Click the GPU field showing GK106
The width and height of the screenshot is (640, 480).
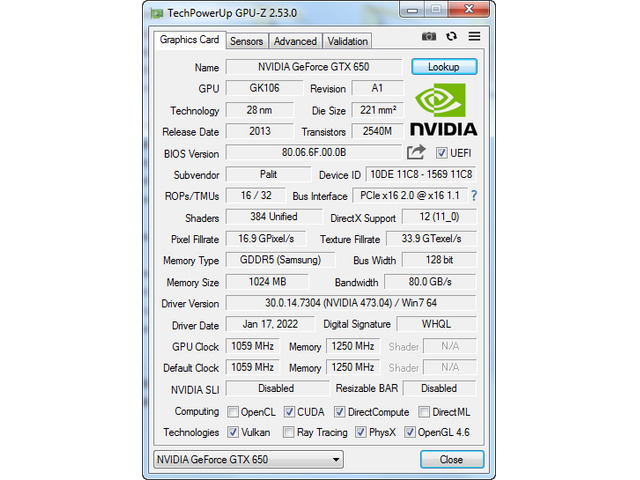264,88
